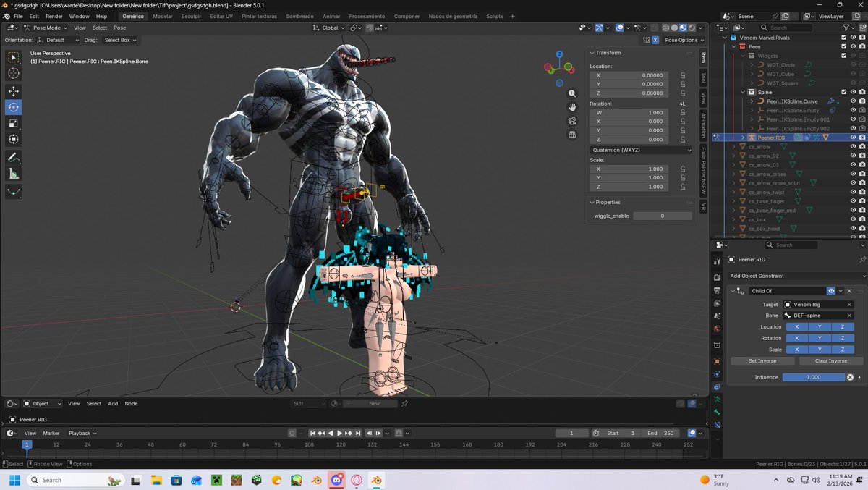The height and width of the screenshot is (490, 868).
Task: Open the Pose Options dropdown
Action: [684, 40]
